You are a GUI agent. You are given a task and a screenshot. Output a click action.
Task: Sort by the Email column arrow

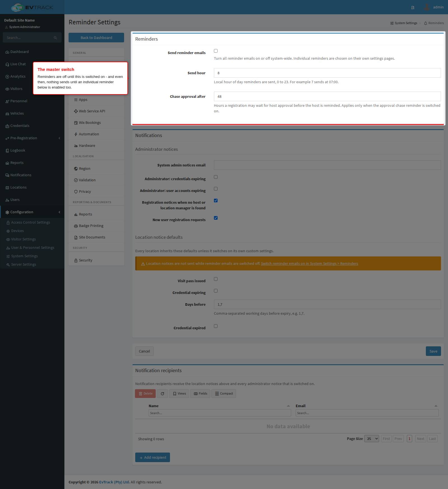click(x=436, y=406)
